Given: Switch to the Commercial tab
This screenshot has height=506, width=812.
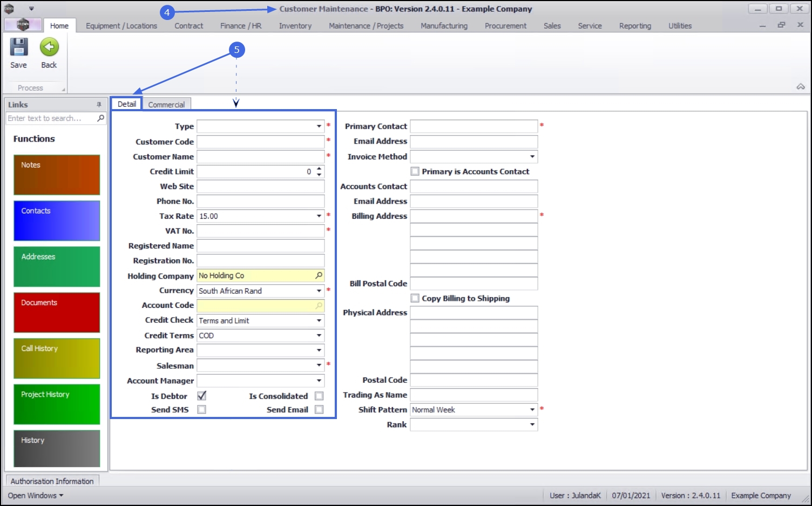Looking at the screenshot, I should pos(166,104).
